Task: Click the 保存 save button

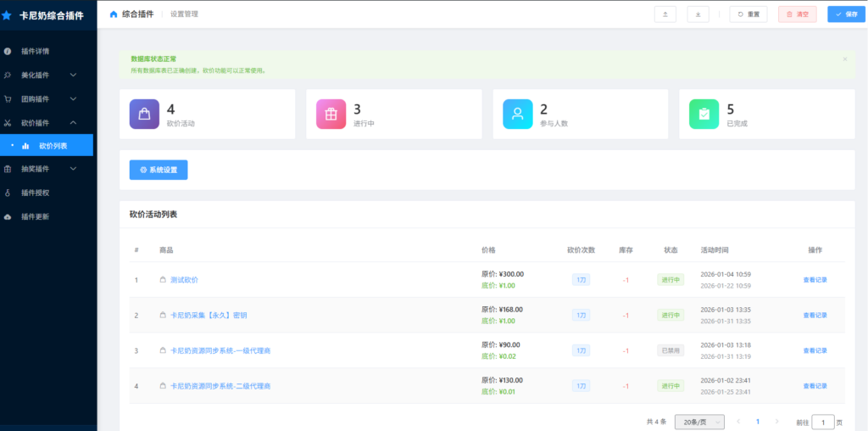Action: (x=846, y=14)
